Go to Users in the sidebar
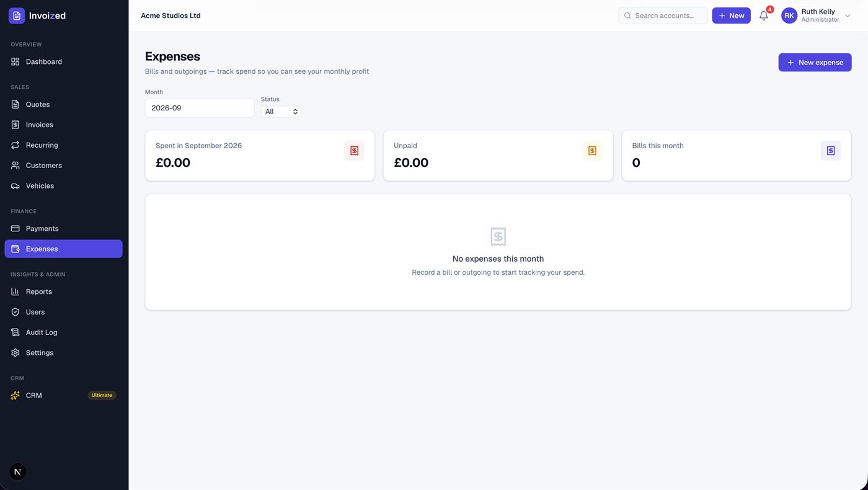 (63, 312)
